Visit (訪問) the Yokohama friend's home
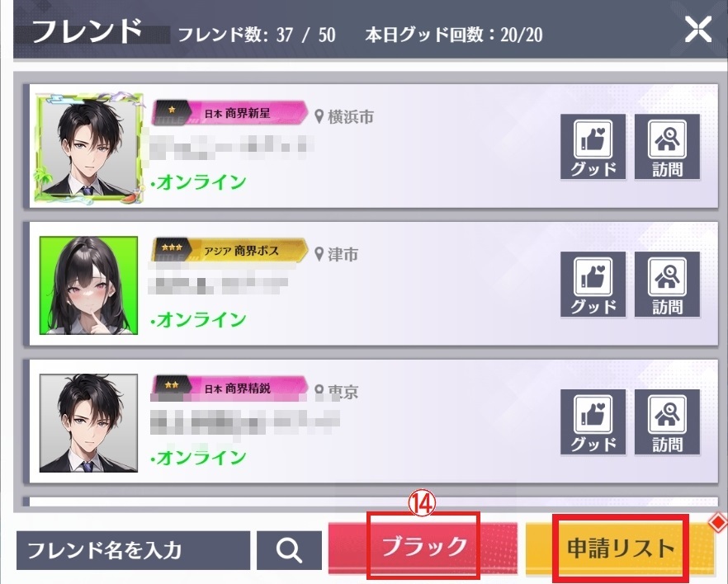Viewport: 728px width, 584px height. pyautogui.click(x=667, y=147)
